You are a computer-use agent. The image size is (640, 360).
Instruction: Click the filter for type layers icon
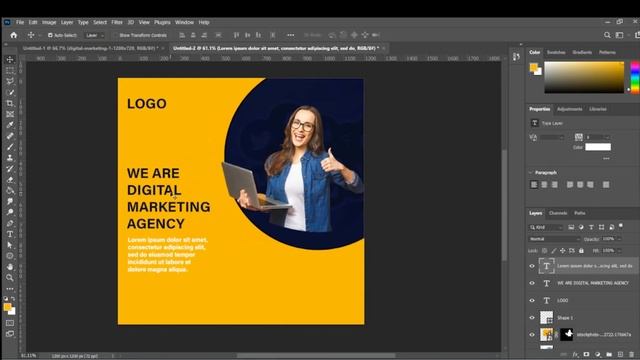[591, 227]
